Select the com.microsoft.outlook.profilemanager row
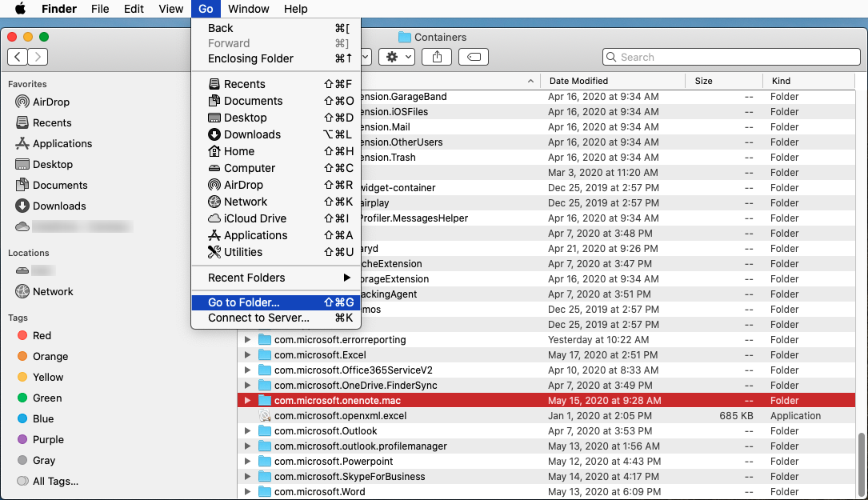 coord(547,446)
